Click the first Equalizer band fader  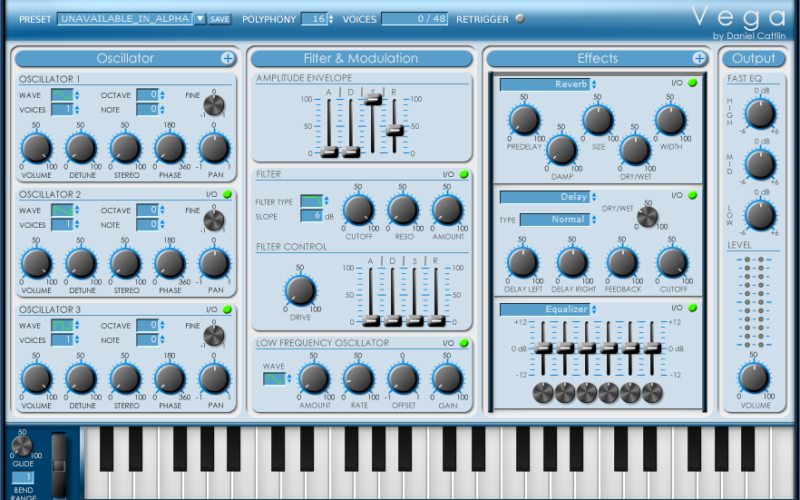coord(543,348)
